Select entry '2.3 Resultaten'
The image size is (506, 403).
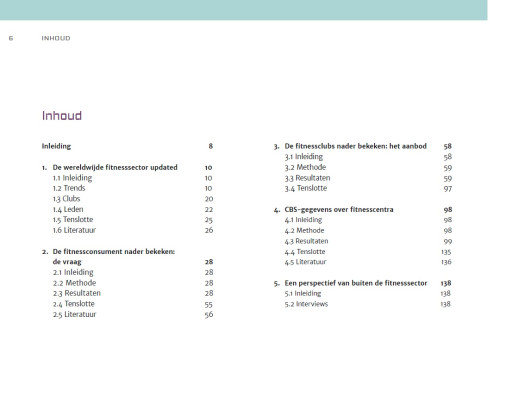tap(77, 293)
